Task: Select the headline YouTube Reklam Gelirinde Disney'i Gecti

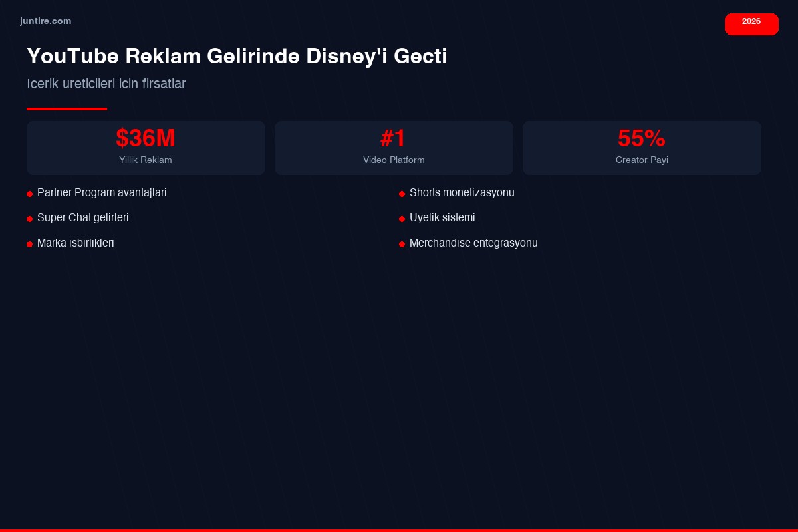Action: pos(237,57)
